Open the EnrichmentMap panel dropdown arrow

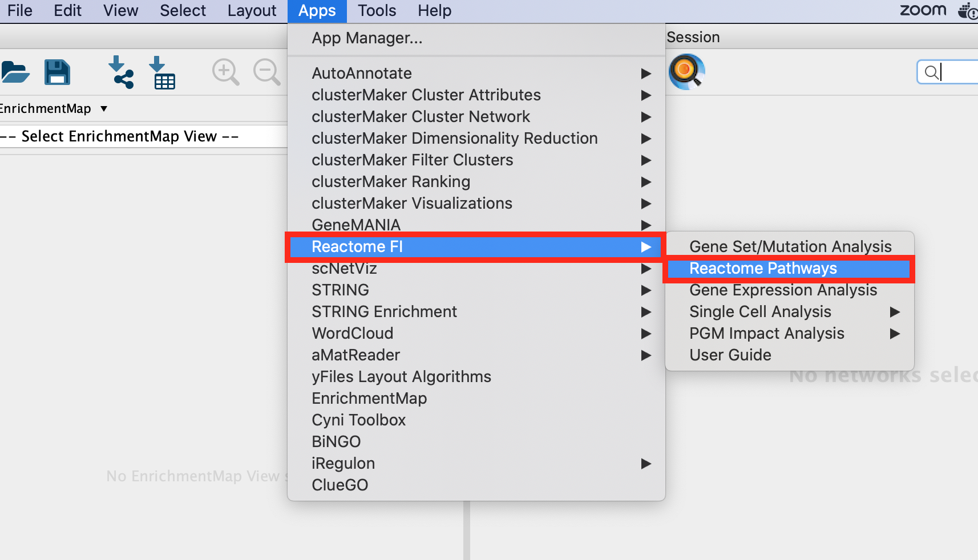(x=104, y=108)
